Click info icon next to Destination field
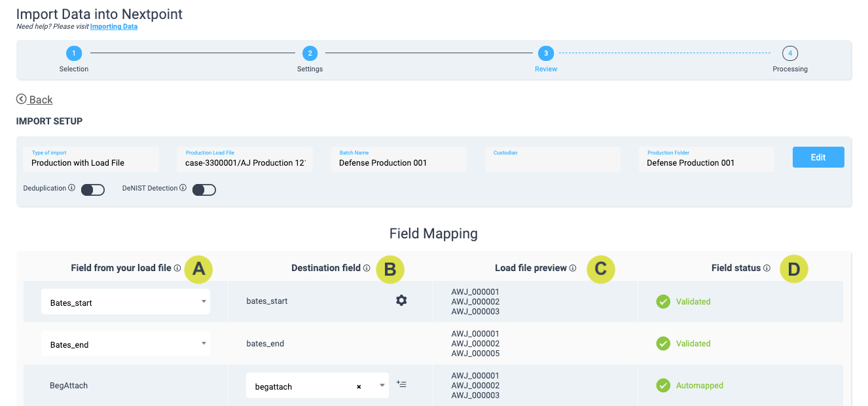Screen dimensions: 868x406 click(x=367, y=268)
